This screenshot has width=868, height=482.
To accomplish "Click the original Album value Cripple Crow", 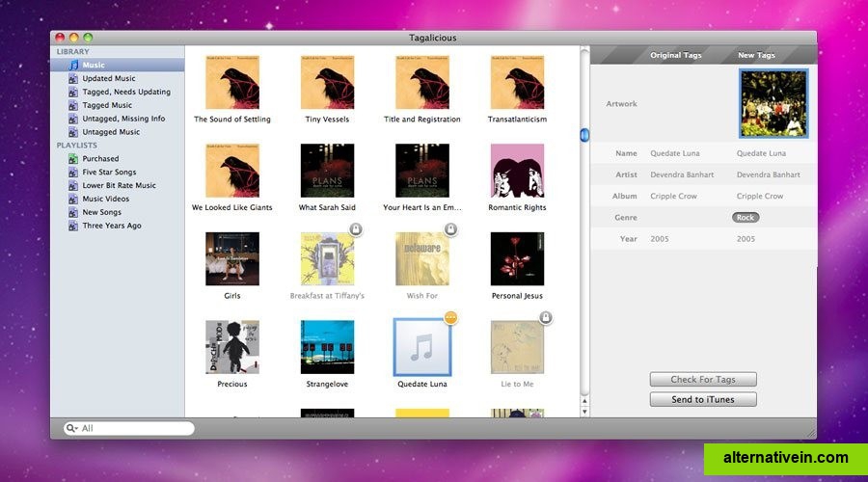I will coord(674,197).
